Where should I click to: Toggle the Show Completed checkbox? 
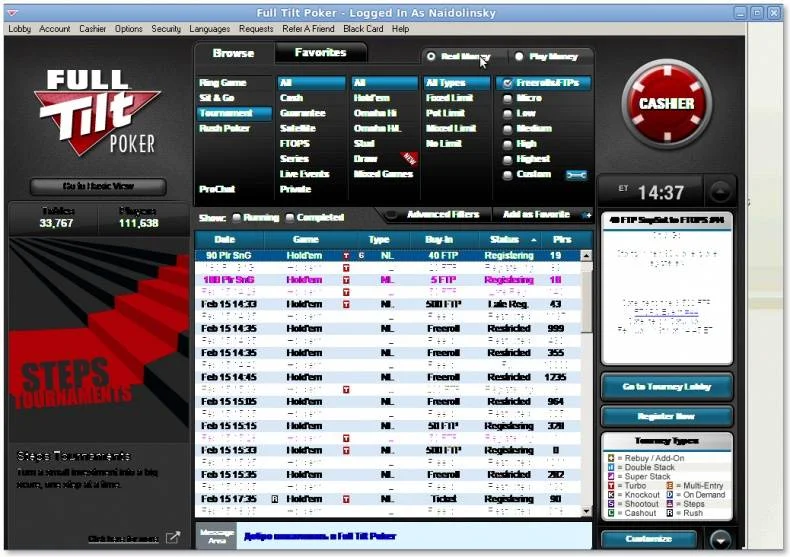(290, 218)
